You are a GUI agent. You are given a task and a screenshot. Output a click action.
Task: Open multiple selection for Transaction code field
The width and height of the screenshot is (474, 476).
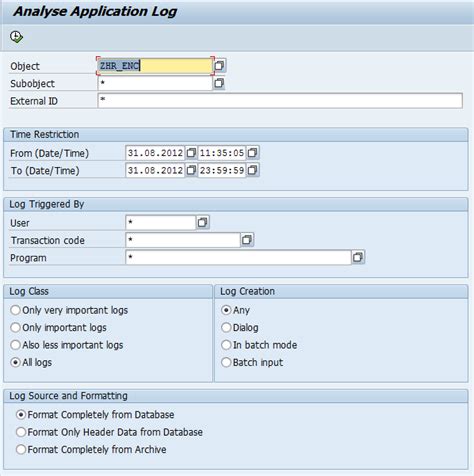tap(247, 240)
